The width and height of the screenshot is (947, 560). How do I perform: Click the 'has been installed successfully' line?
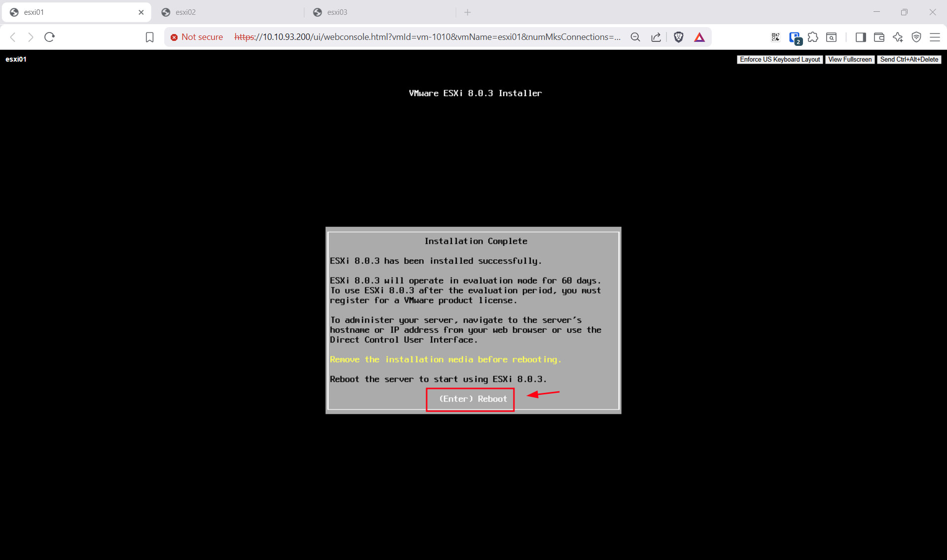click(436, 261)
